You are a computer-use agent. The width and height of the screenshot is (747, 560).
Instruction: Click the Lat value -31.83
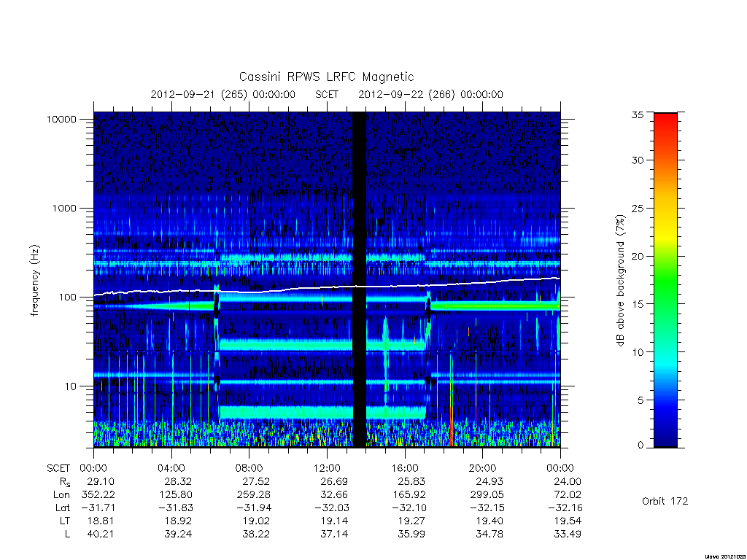click(175, 507)
